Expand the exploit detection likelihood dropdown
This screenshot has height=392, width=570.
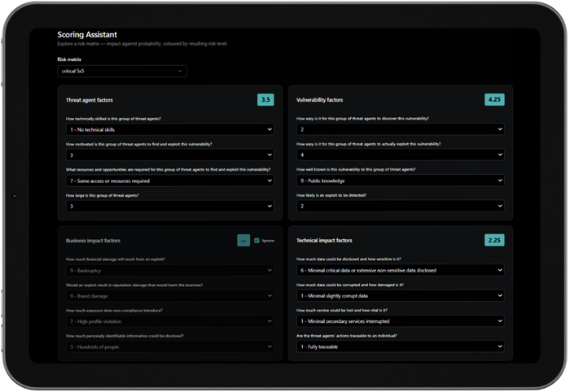(x=401, y=206)
